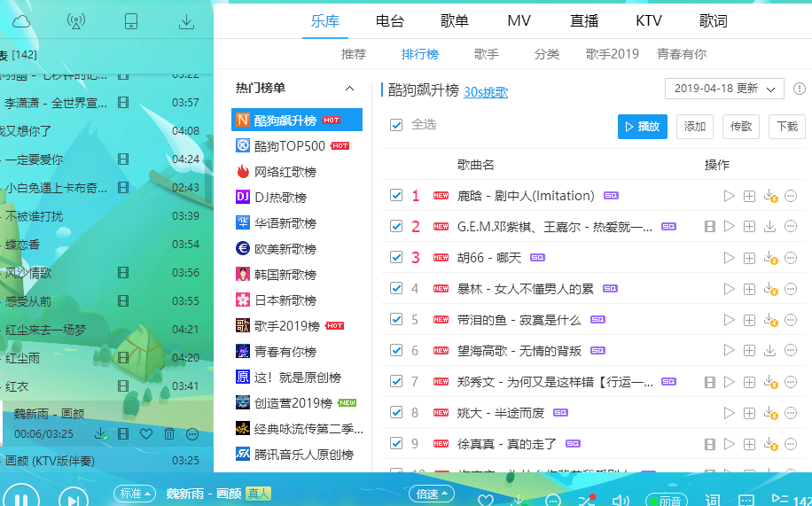Uncheck song 4 暴林 checkbox
This screenshot has height=506, width=812.
pyautogui.click(x=396, y=289)
